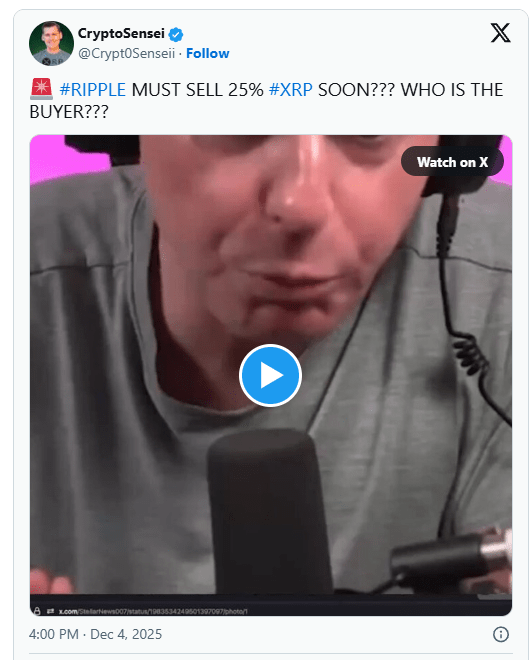Open the tweet info icon
Image resolution: width=532 pixels, height=660 pixels.
500,634
